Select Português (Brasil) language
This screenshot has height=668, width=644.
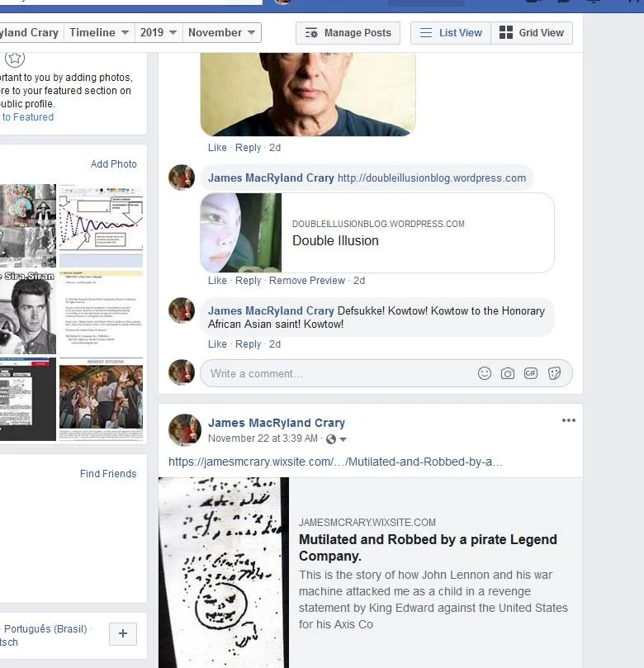tap(45, 629)
